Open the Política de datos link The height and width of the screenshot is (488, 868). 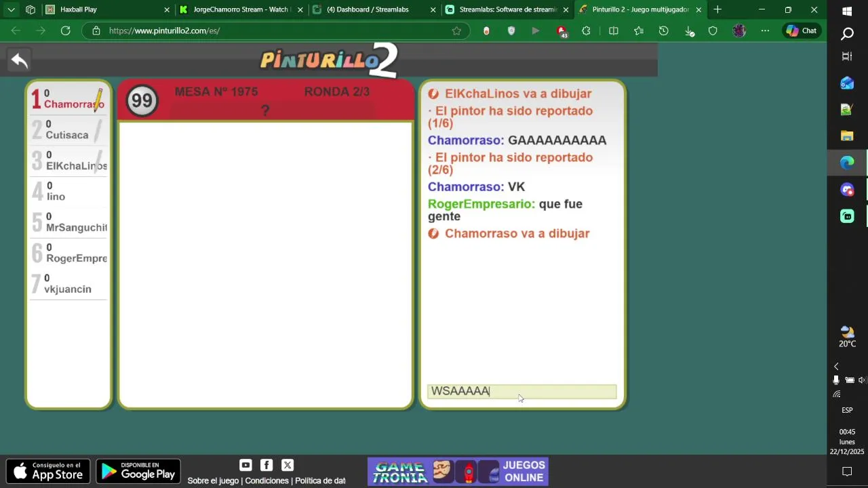pyautogui.click(x=320, y=481)
